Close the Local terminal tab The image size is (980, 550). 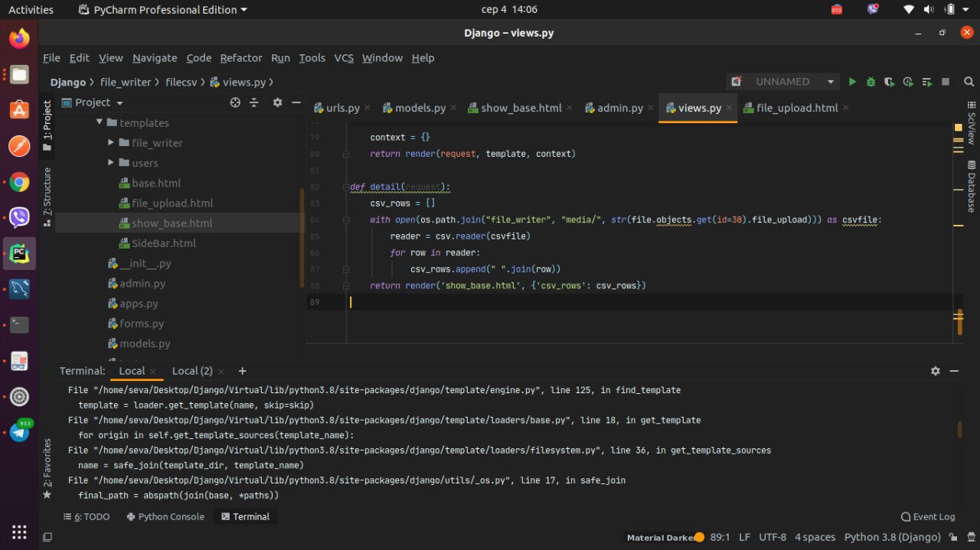(153, 371)
